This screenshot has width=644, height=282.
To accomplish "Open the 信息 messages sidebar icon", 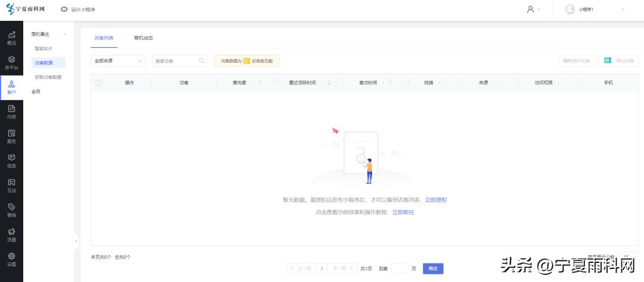I will (11, 161).
